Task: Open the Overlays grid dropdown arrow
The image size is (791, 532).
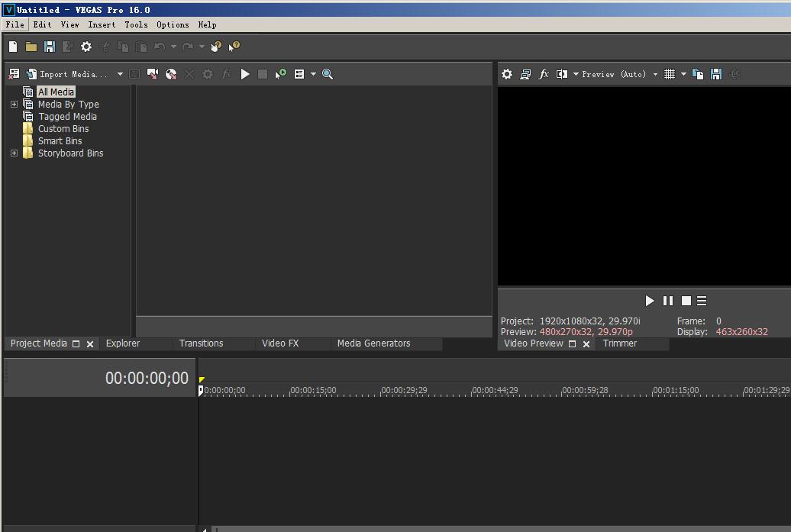Action: click(683, 74)
